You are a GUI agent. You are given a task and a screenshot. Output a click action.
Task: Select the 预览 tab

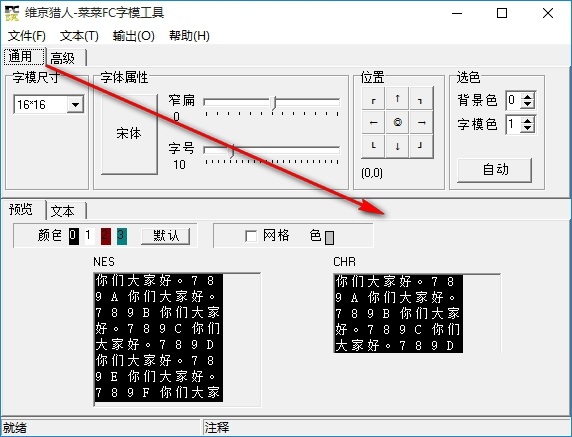coord(23,209)
